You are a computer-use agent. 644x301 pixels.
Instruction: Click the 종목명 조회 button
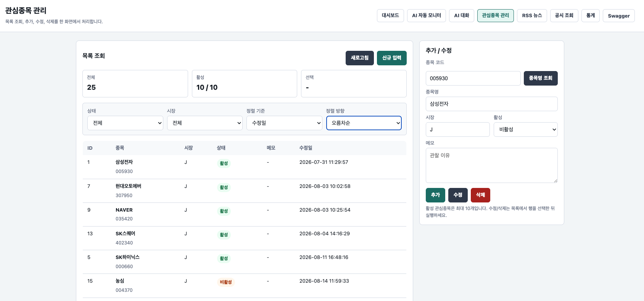click(x=541, y=78)
